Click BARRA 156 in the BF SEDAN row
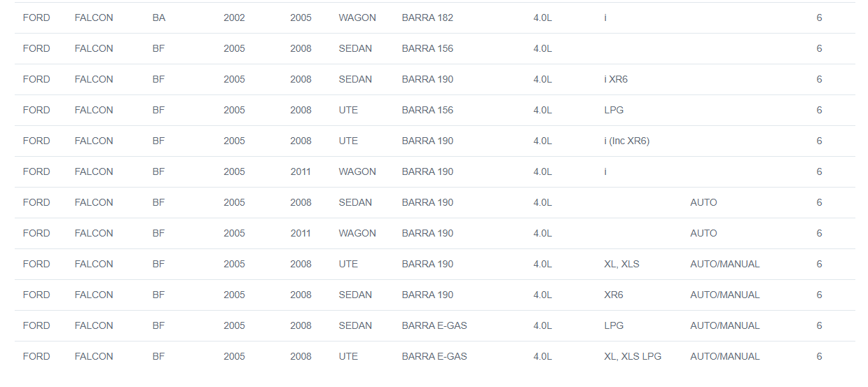868x387 pixels. pos(427,48)
